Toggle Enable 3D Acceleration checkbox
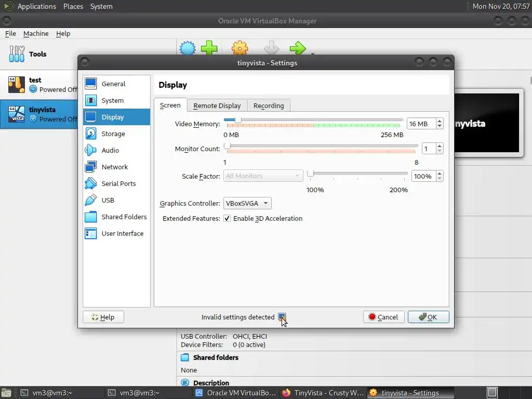The width and height of the screenshot is (532, 399). pos(227,219)
